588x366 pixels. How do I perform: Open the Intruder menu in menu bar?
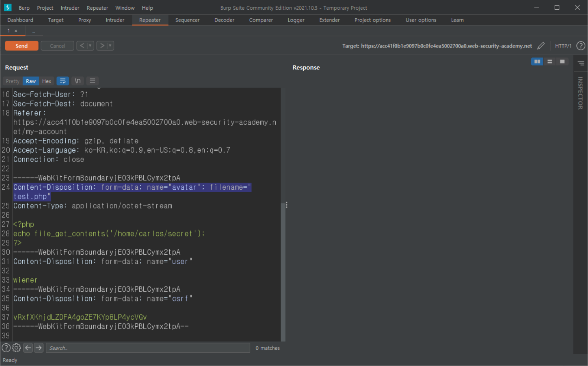(70, 8)
